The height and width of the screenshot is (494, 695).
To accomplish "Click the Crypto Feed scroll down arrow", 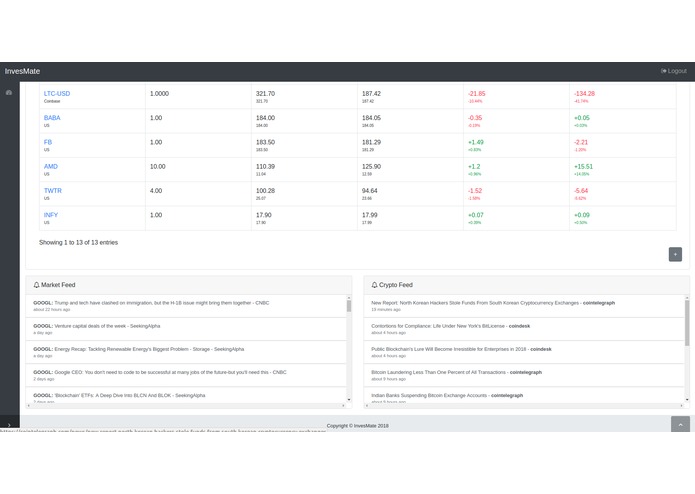I will coord(687,400).
